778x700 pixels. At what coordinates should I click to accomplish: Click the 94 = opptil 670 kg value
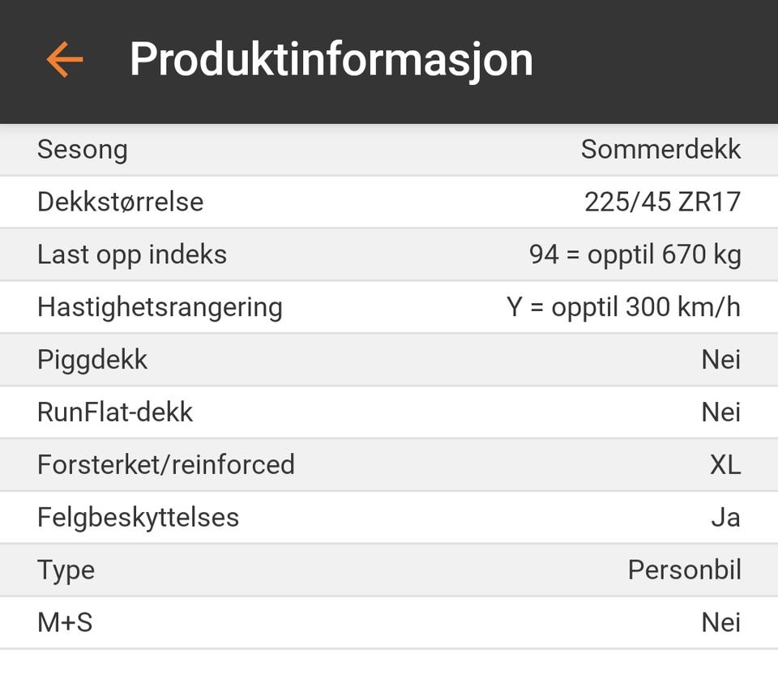635,254
